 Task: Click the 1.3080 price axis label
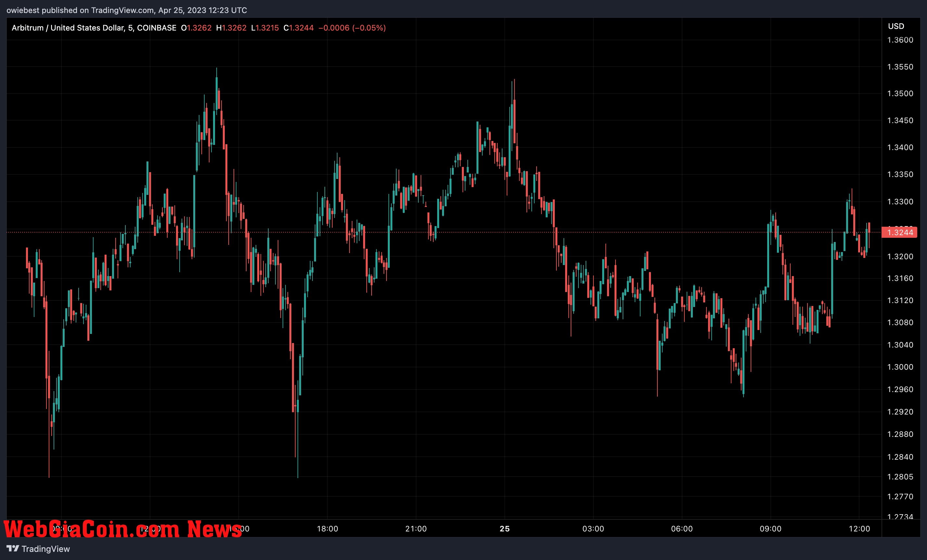point(900,323)
